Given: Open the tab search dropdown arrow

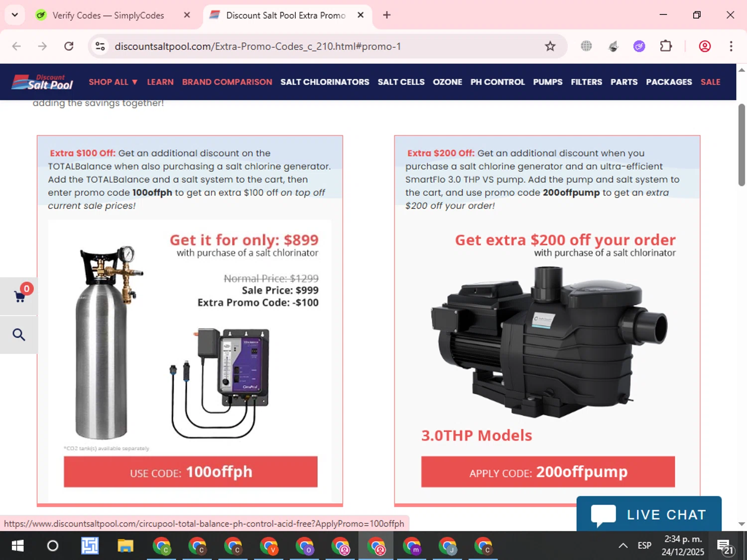Looking at the screenshot, I should pos(14,15).
